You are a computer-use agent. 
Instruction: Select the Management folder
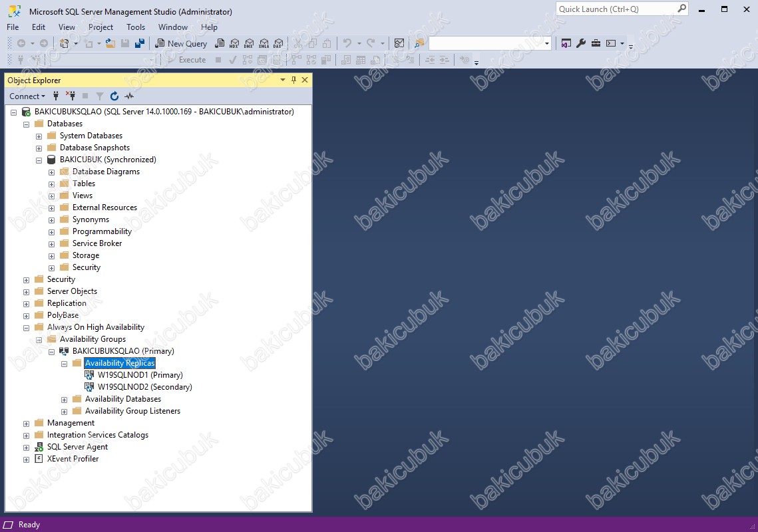[x=71, y=423]
